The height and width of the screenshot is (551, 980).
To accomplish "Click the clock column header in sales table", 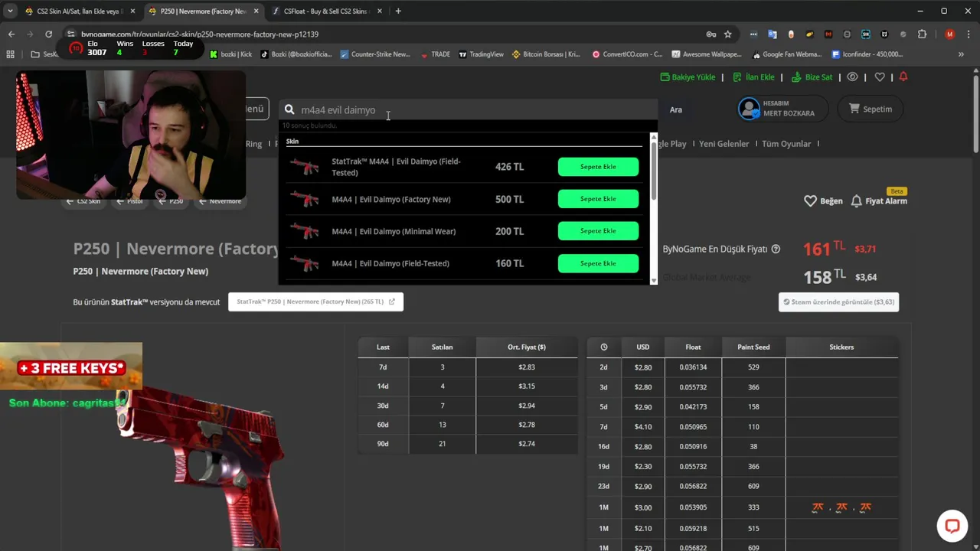I will pyautogui.click(x=604, y=347).
